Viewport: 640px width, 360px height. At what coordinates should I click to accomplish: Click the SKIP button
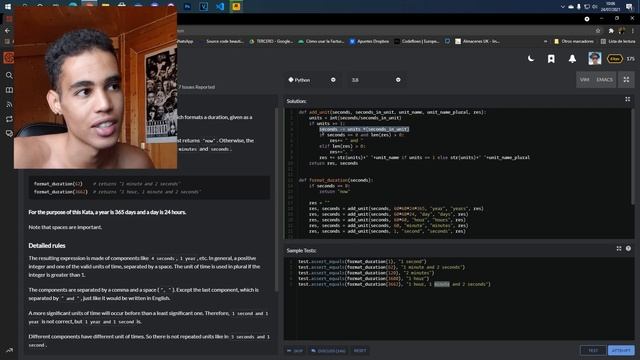(295, 351)
